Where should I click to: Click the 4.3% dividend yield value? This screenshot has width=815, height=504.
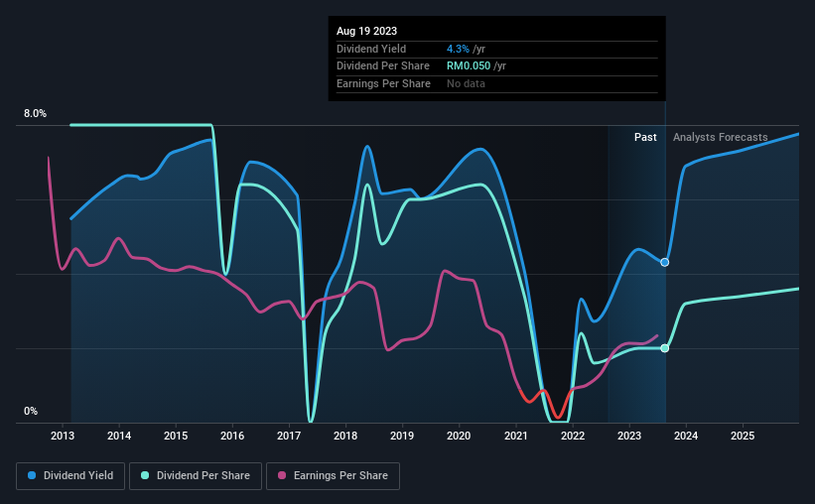point(458,49)
